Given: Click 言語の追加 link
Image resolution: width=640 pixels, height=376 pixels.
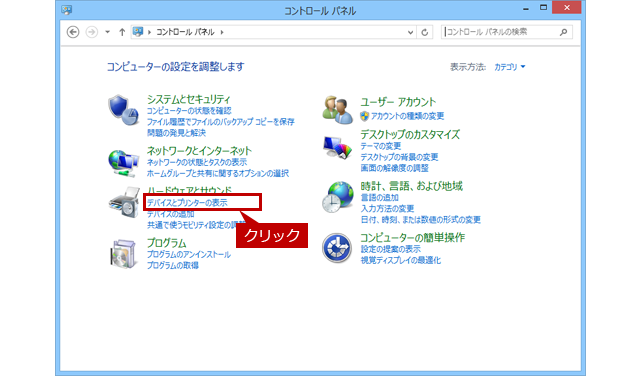Looking at the screenshot, I should (380, 198).
